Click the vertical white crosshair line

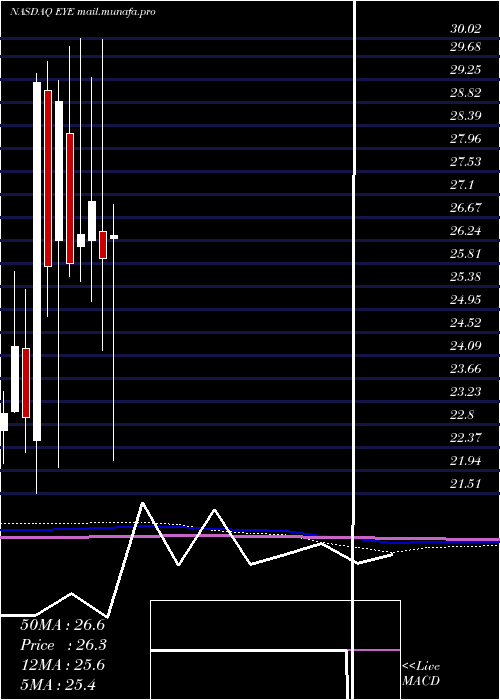click(355, 350)
